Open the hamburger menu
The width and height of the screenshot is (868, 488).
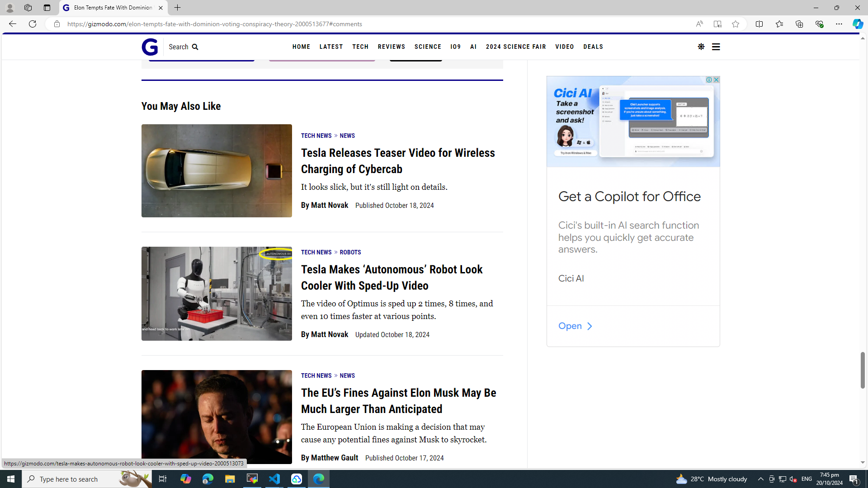pyautogui.click(x=716, y=47)
